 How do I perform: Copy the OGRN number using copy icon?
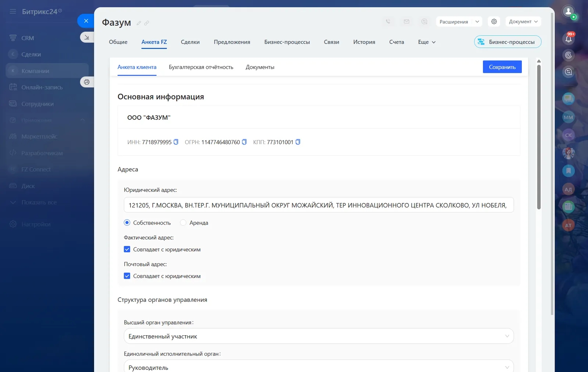[244, 142]
